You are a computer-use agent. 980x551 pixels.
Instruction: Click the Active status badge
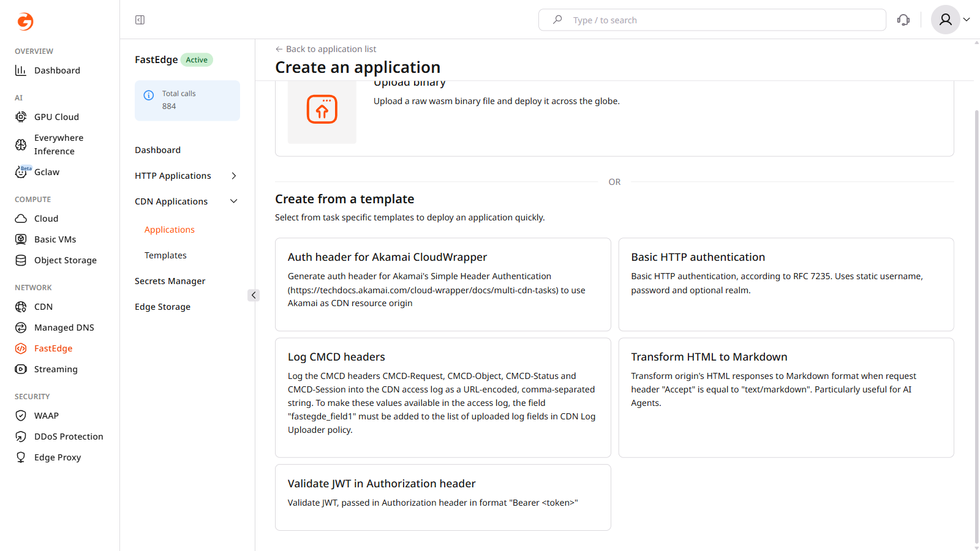[197, 60]
